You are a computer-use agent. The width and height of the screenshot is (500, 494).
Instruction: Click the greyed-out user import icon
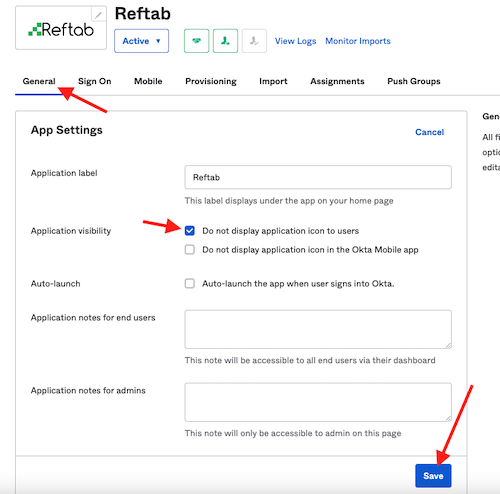click(254, 41)
